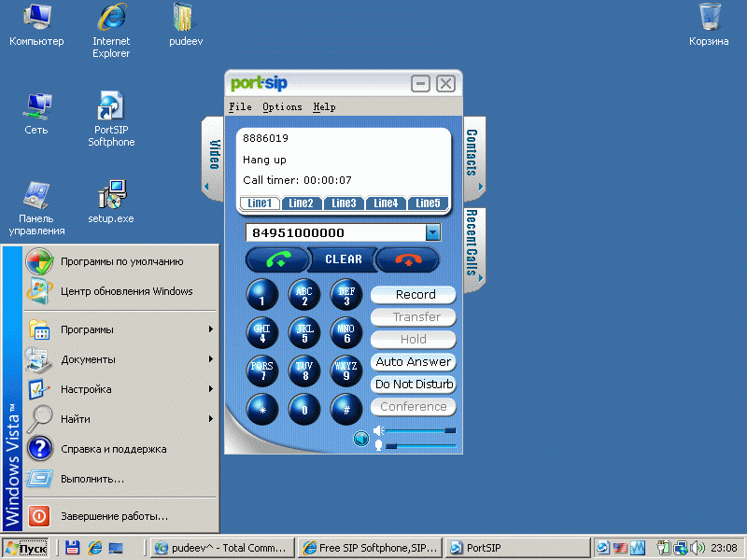
Task: Click the Conference button
Action: 414,407
